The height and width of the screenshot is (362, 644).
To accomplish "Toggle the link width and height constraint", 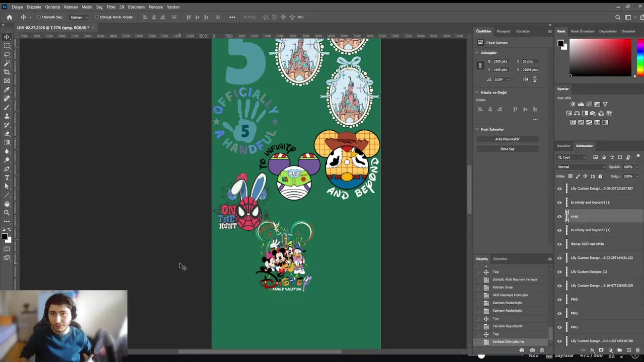I will click(480, 65).
